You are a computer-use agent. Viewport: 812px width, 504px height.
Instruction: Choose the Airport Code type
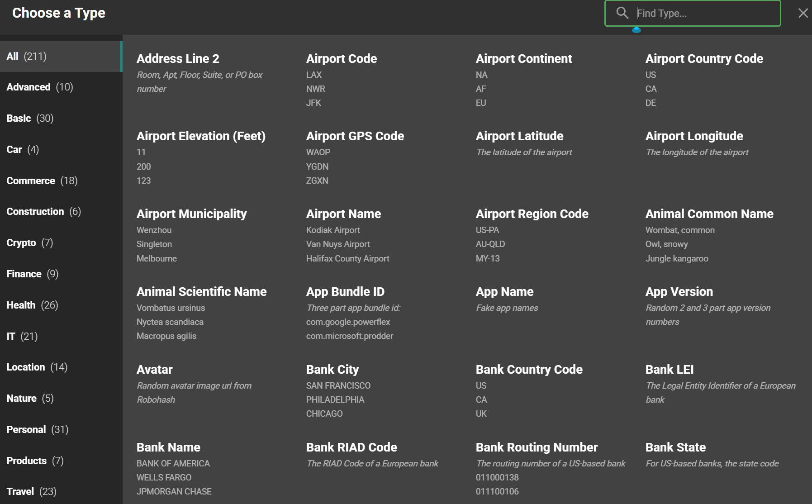pyautogui.click(x=341, y=59)
